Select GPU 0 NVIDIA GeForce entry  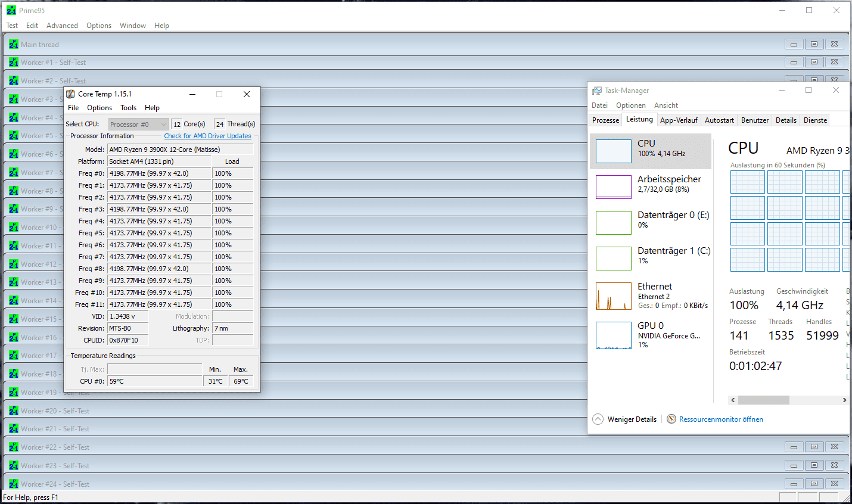coord(651,335)
